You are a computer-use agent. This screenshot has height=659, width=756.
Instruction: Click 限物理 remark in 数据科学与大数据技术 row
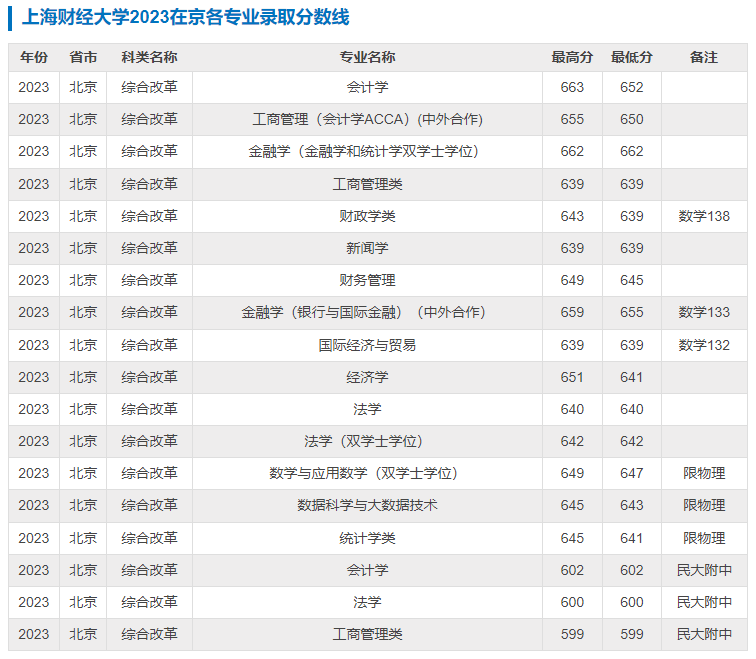click(x=704, y=505)
